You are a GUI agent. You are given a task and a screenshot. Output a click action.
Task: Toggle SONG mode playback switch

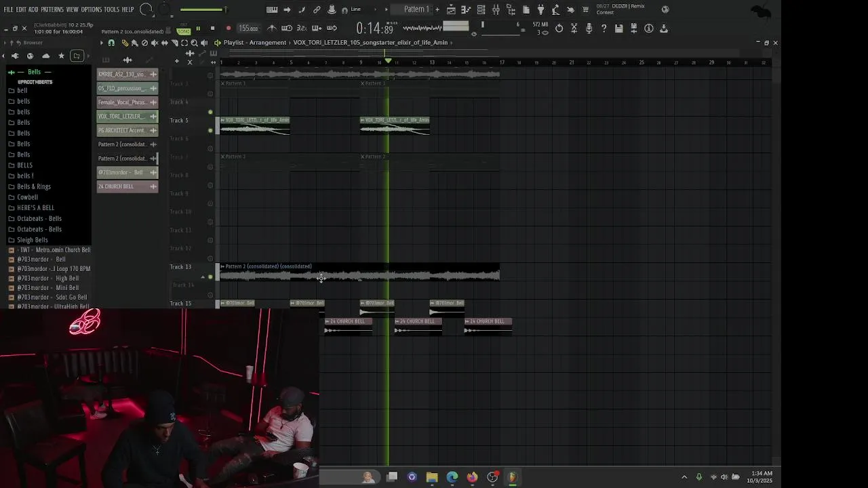click(184, 31)
